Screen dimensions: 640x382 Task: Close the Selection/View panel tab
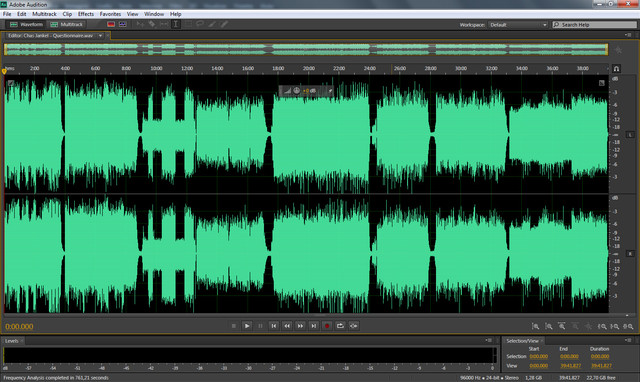click(x=542, y=341)
